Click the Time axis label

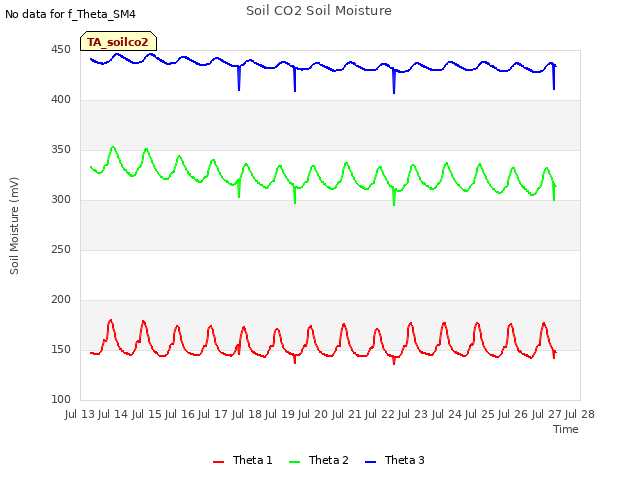[x=566, y=429]
